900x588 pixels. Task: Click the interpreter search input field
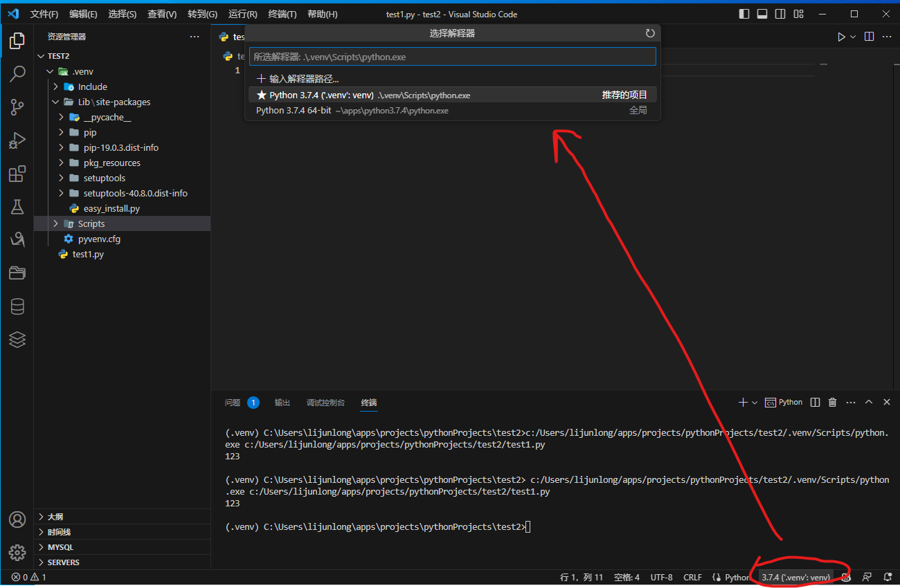(x=453, y=57)
